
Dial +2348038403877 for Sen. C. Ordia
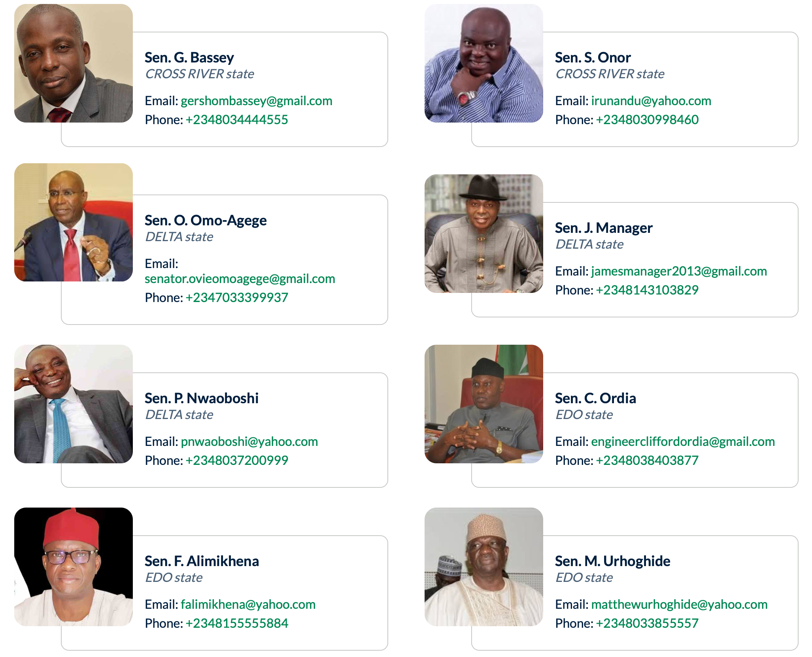tap(647, 460)
